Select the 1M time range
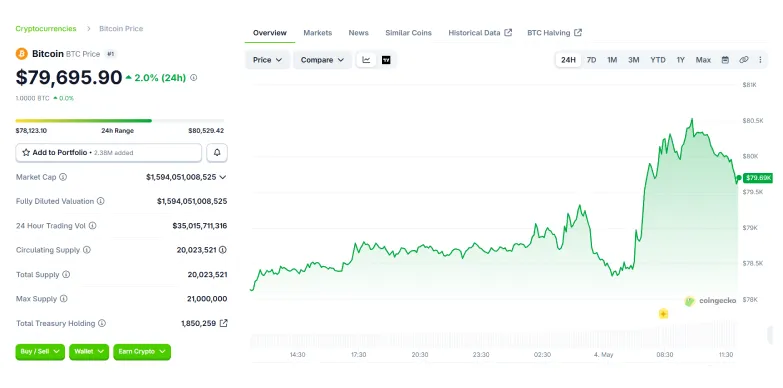 612,60
